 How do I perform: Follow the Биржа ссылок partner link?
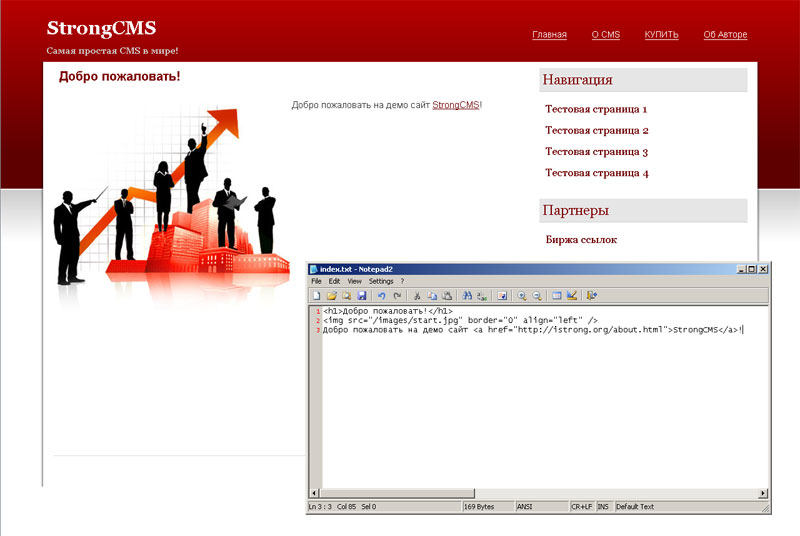pos(581,240)
